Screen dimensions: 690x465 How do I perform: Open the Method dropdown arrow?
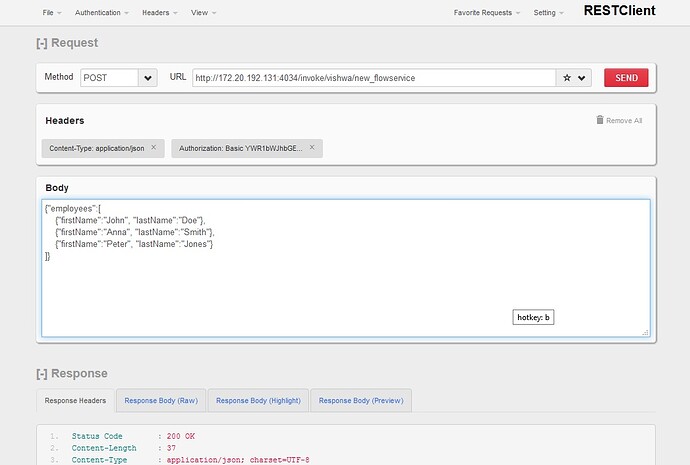pos(148,78)
